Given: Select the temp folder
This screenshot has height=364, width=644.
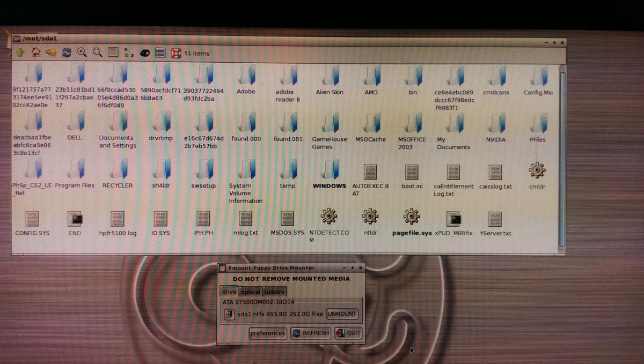Looking at the screenshot, I should pyautogui.click(x=288, y=174).
